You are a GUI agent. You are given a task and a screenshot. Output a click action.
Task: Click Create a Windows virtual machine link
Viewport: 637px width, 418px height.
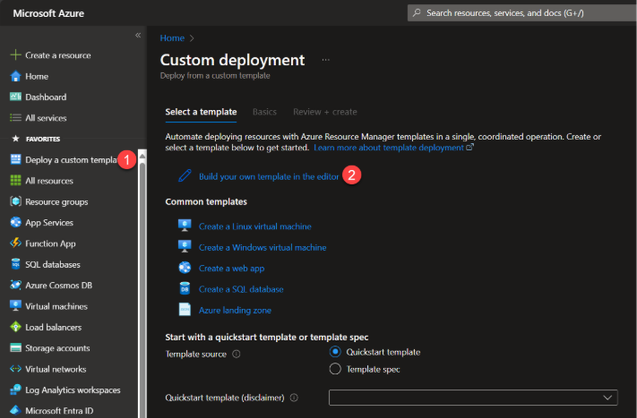tap(262, 247)
